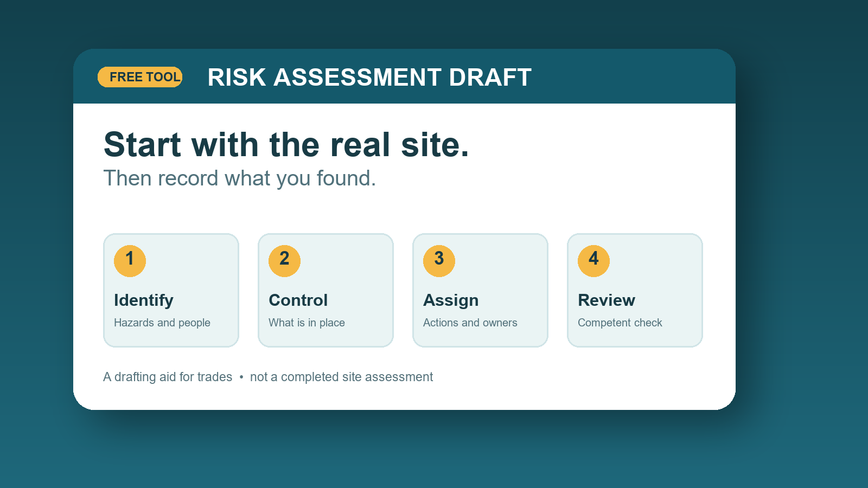The height and width of the screenshot is (488, 868).
Task: Click the 'Hazards and people' description
Action: click(162, 323)
